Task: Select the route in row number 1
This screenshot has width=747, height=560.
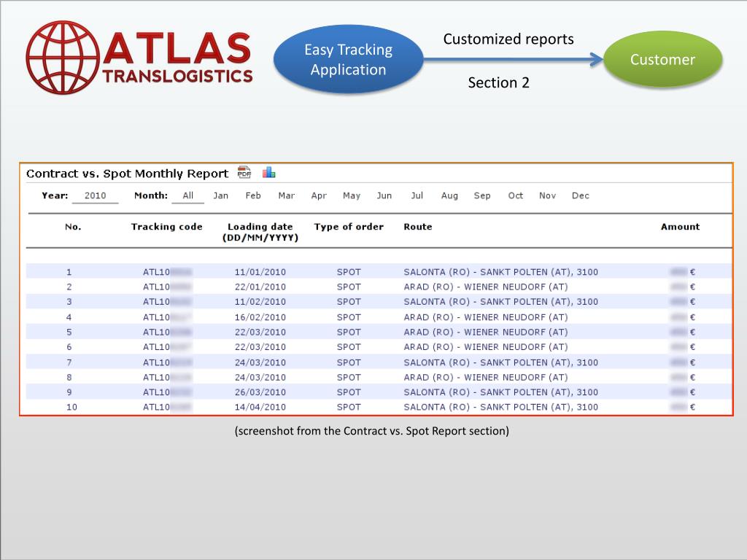Action: pos(500,272)
